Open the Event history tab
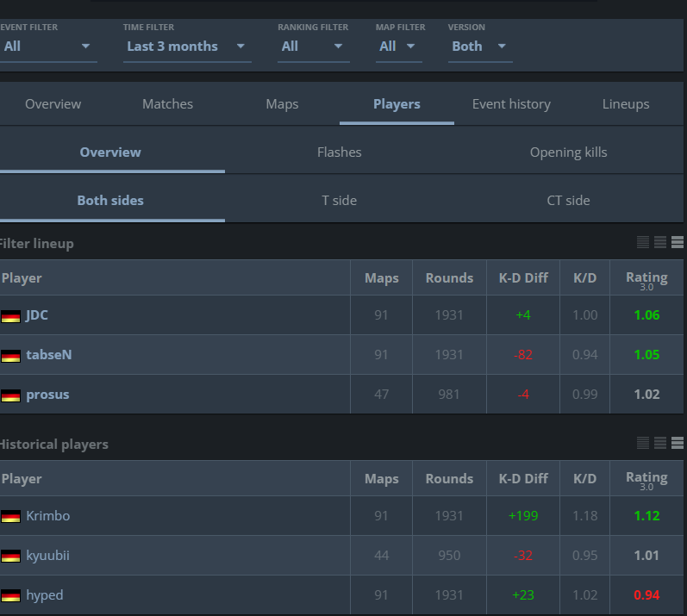The image size is (687, 616). coord(511,104)
